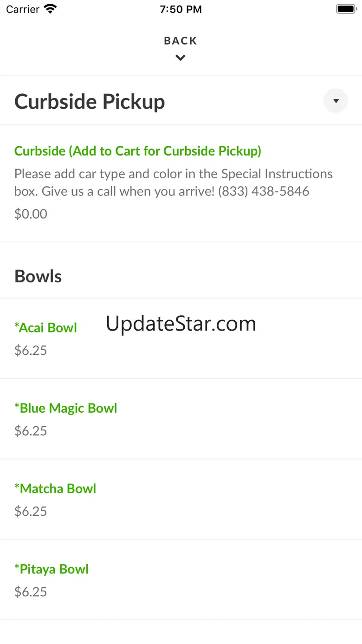Select the Bowls section header
362x644 pixels.
pos(38,276)
